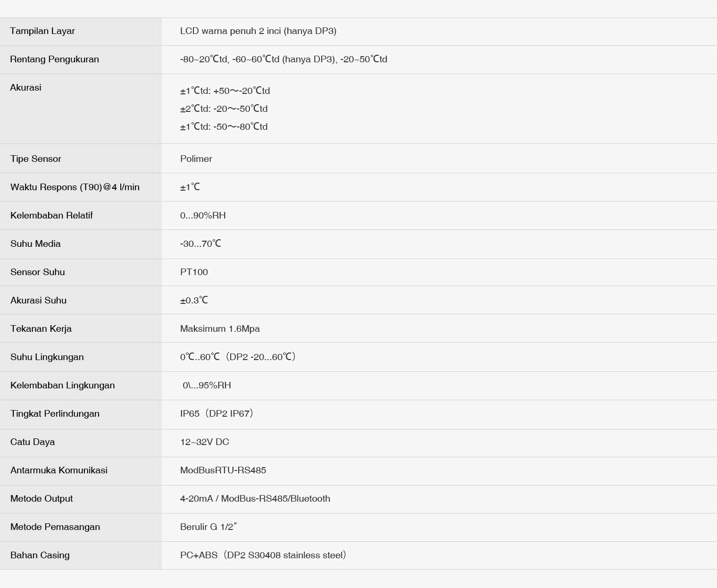Click the Akurasi Suhu label

(x=38, y=301)
